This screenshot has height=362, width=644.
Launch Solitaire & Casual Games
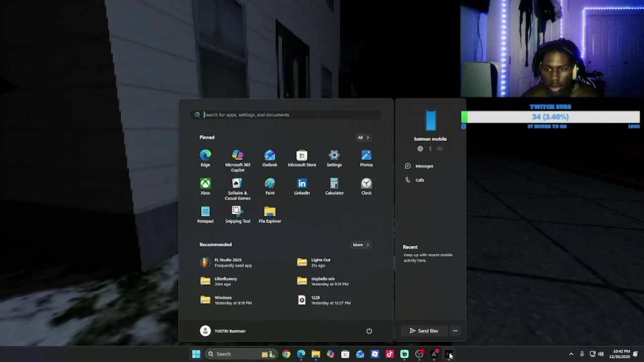(237, 189)
